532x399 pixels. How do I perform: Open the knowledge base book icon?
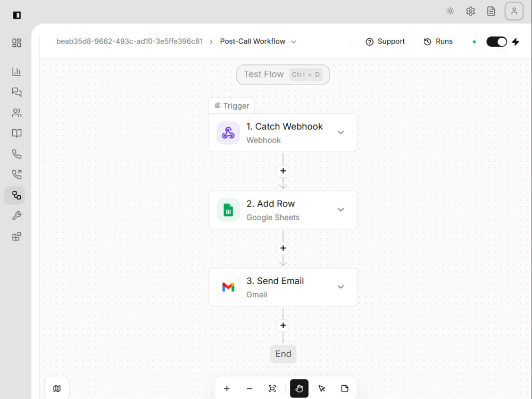pos(16,134)
